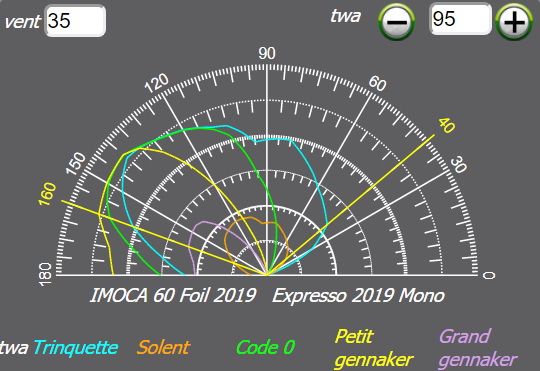
Task: Click the twa label near the minus button
Action: click(x=346, y=16)
